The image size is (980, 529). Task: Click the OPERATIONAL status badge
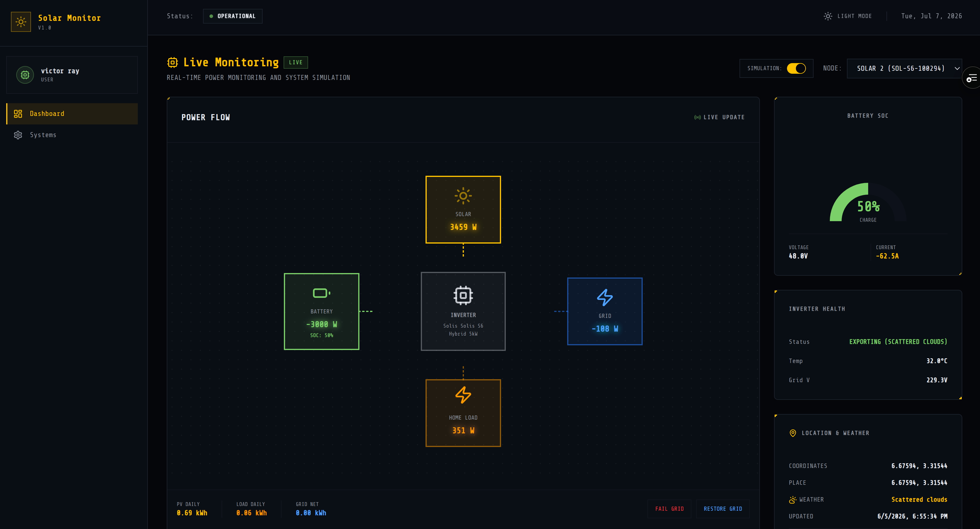(233, 16)
